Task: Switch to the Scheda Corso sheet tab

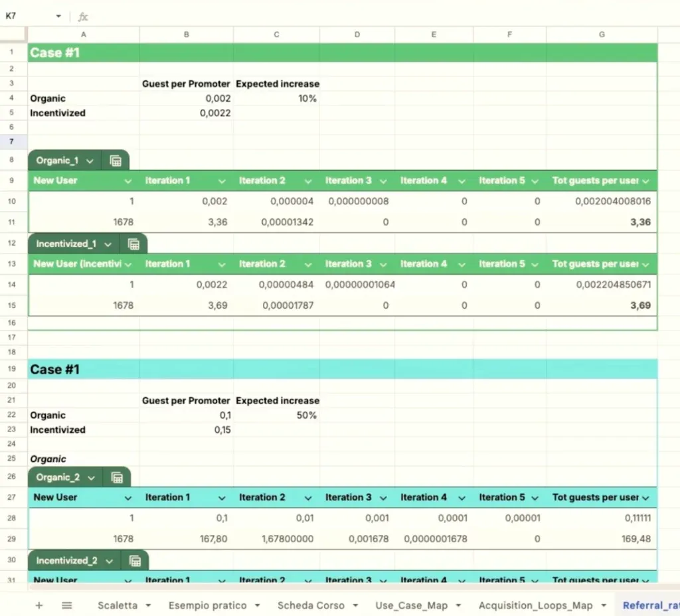Action: 311,605
